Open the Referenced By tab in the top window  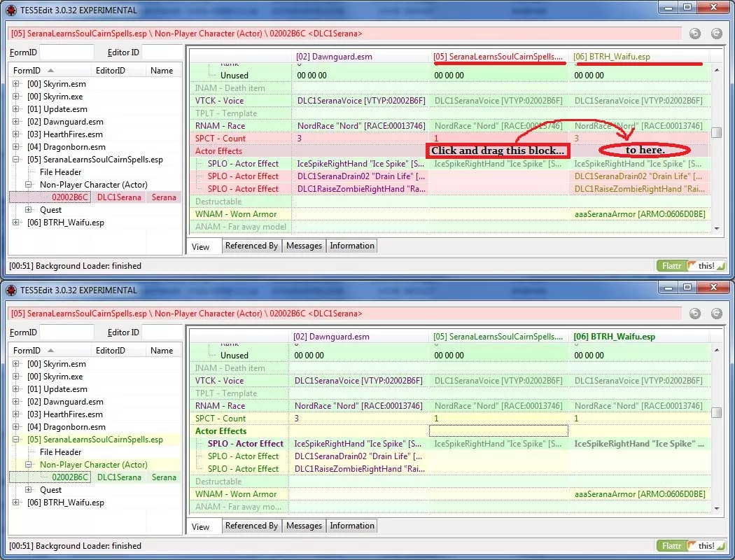(252, 246)
